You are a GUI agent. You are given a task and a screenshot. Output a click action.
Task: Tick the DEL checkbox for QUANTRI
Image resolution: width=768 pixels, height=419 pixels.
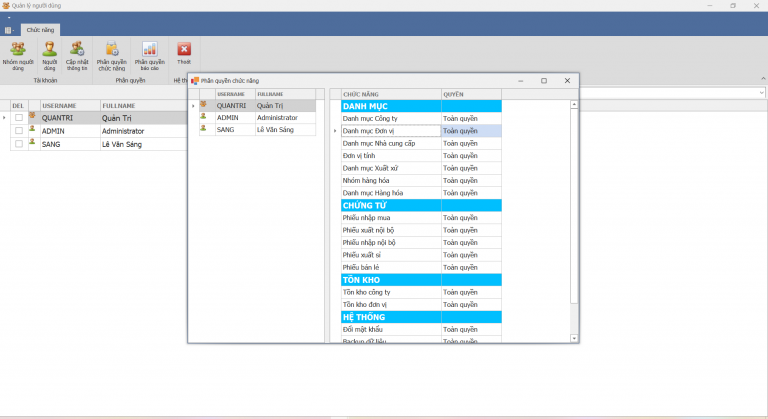(x=18, y=117)
